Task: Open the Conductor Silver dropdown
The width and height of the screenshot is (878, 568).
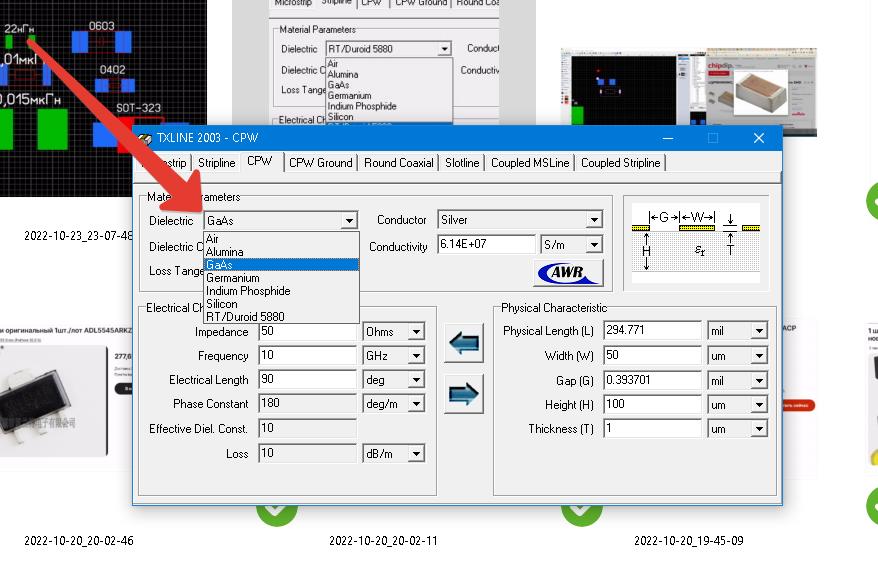Action: click(594, 220)
